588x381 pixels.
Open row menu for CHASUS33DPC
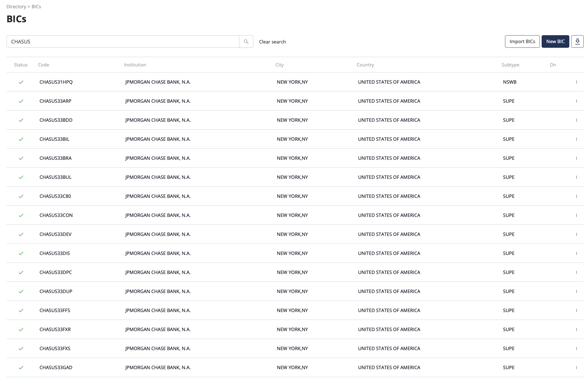(576, 273)
